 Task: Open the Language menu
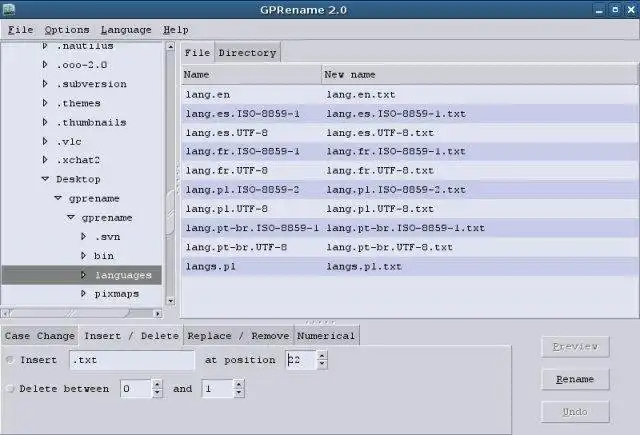126,30
